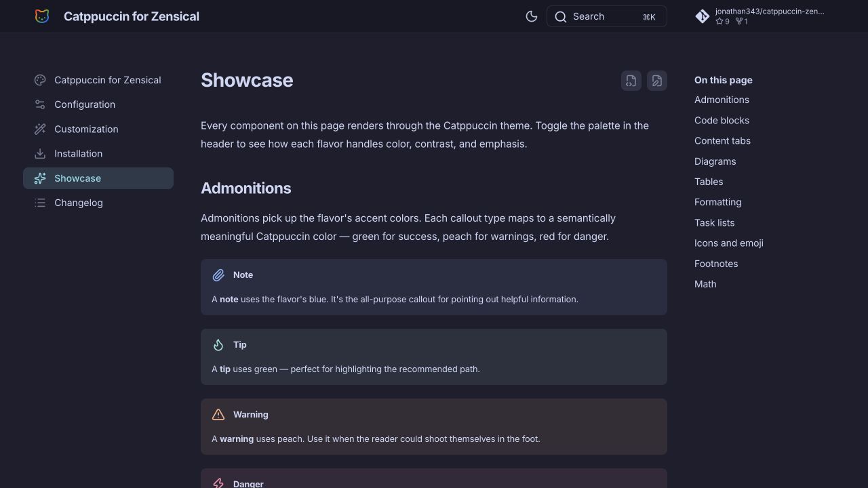Click the list icon beside Changelog

tap(40, 203)
